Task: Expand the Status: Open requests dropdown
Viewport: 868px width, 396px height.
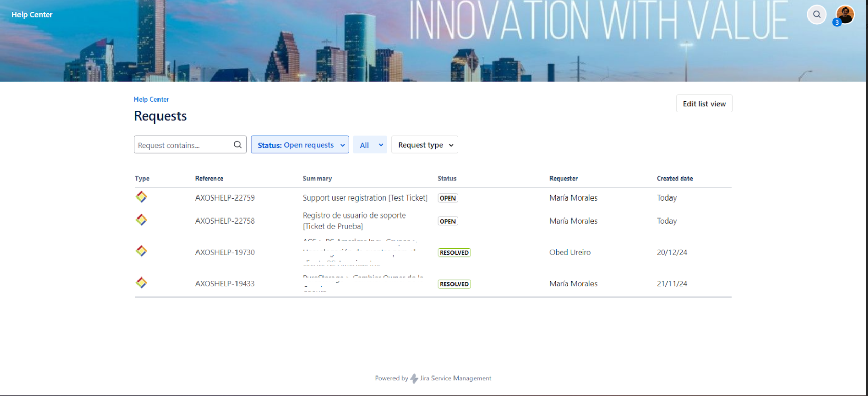Action: click(x=300, y=145)
